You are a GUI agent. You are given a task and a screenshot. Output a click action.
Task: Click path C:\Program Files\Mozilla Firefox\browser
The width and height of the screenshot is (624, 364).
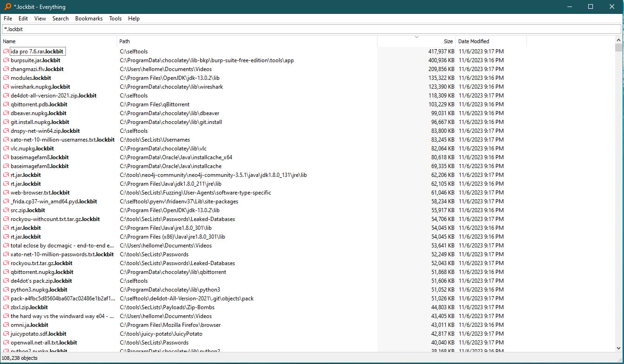click(x=170, y=325)
